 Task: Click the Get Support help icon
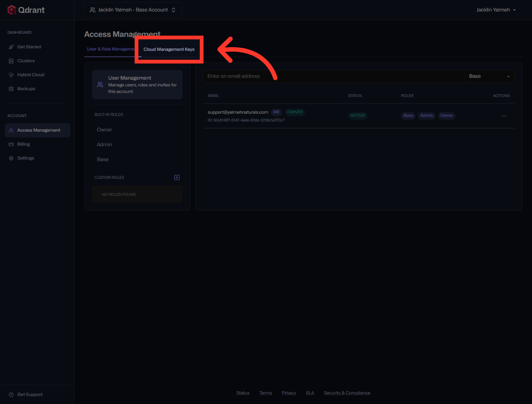pyautogui.click(x=11, y=395)
